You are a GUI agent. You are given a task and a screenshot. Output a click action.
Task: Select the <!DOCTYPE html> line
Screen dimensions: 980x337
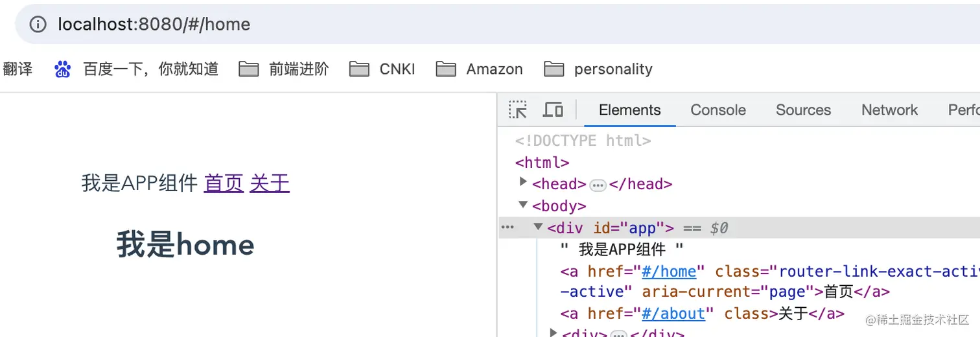coord(583,141)
